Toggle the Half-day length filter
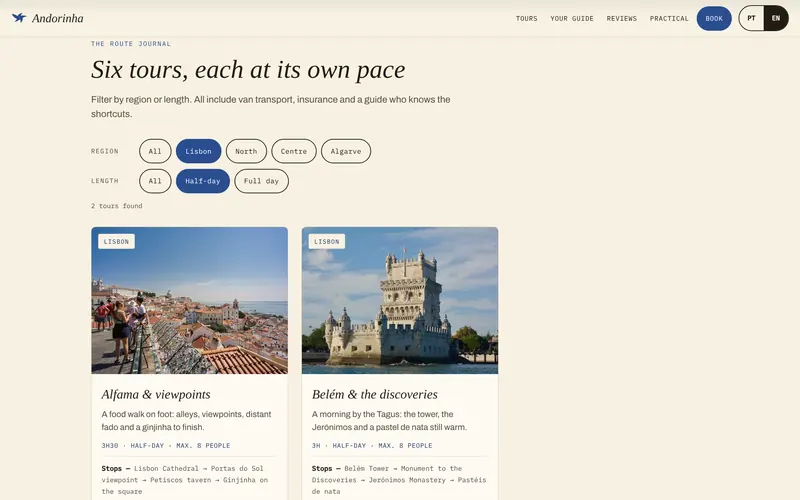The image size is (800, 500). pyautogui.click(x=203, y=181)
